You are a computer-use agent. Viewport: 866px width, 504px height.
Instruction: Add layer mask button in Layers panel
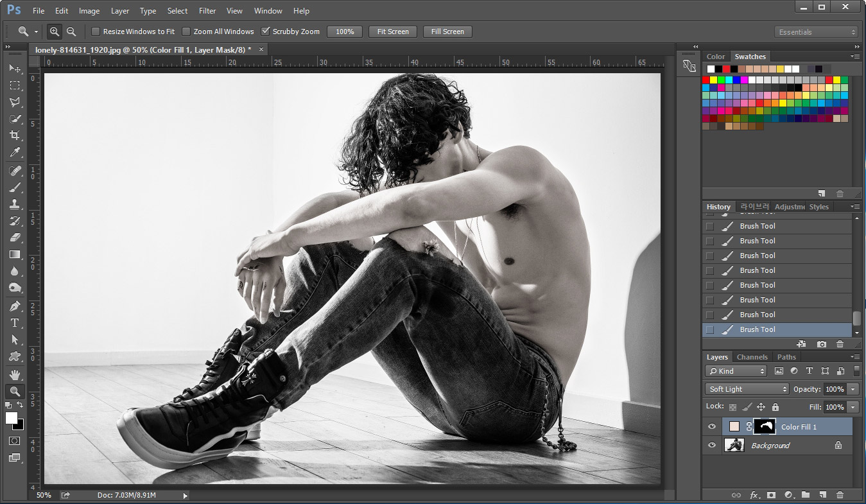771,495
